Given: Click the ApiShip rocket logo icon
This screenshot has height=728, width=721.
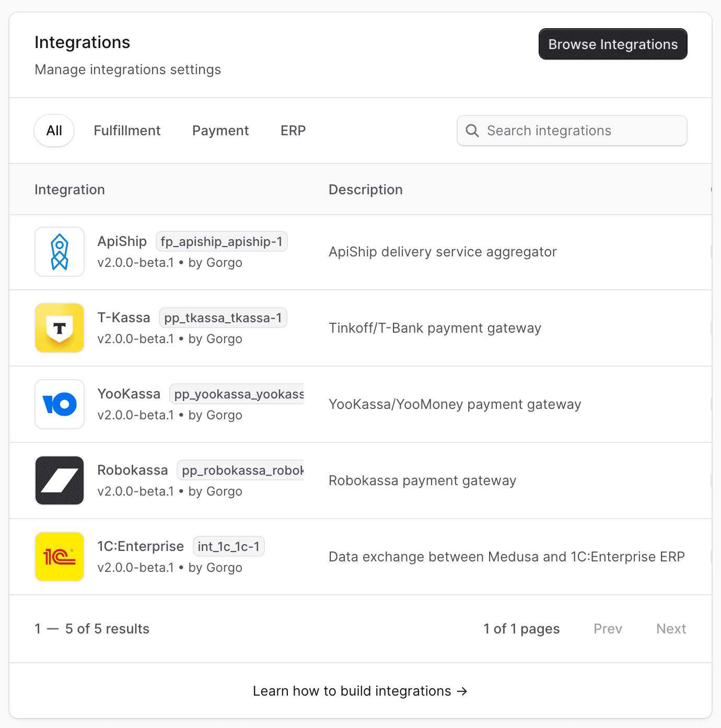Looking at the screenshot, I should click(60, 252).
